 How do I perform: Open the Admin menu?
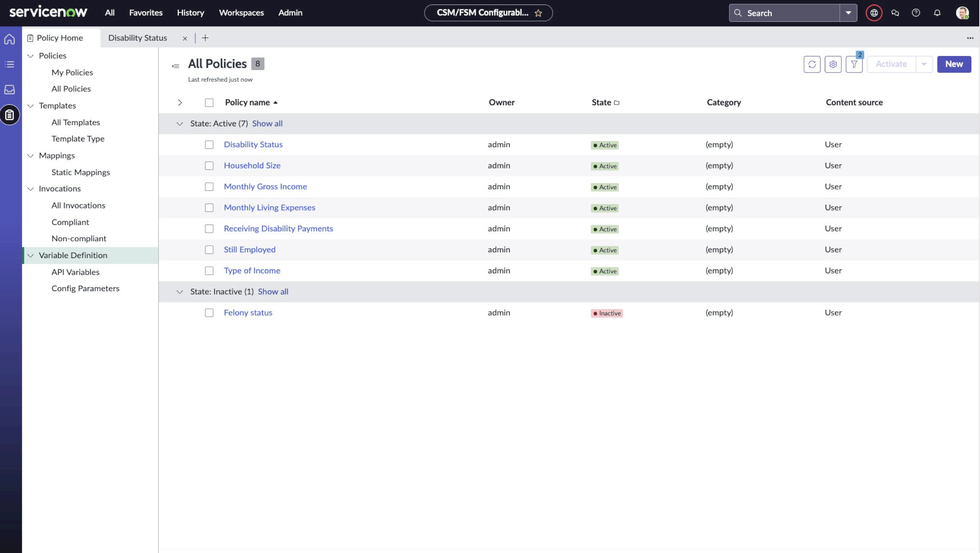(x=290, y=13)
